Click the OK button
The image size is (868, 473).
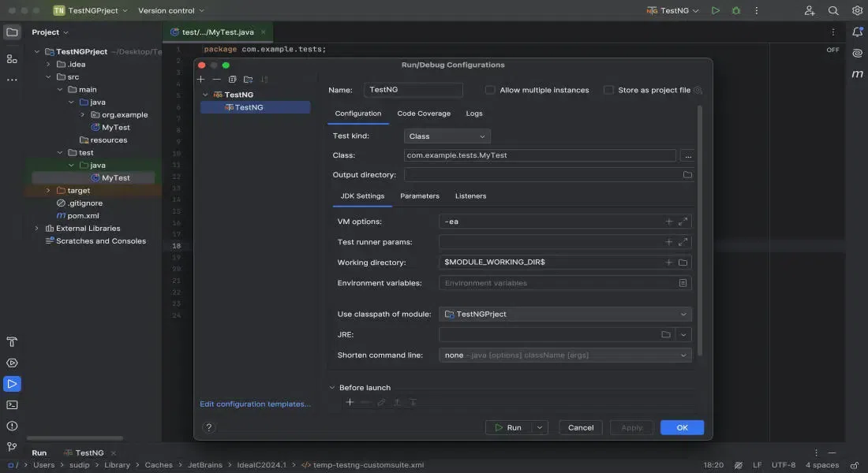[x=682, y=427]
